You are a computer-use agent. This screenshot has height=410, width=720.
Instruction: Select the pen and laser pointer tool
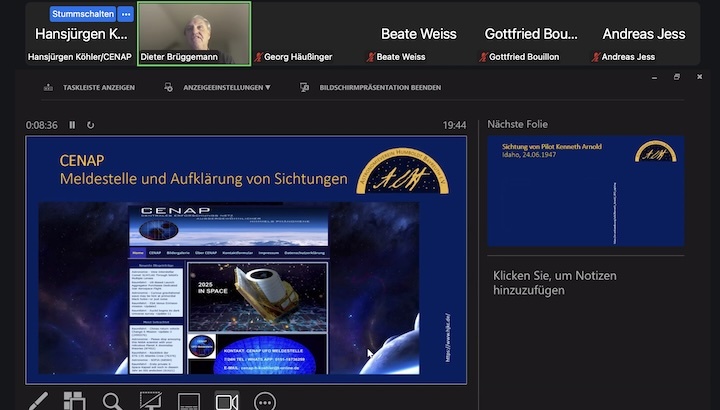38,401
